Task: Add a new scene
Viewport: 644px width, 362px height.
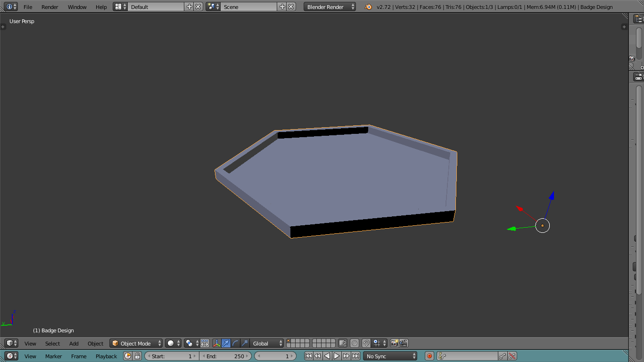Action: coord(282,7)
